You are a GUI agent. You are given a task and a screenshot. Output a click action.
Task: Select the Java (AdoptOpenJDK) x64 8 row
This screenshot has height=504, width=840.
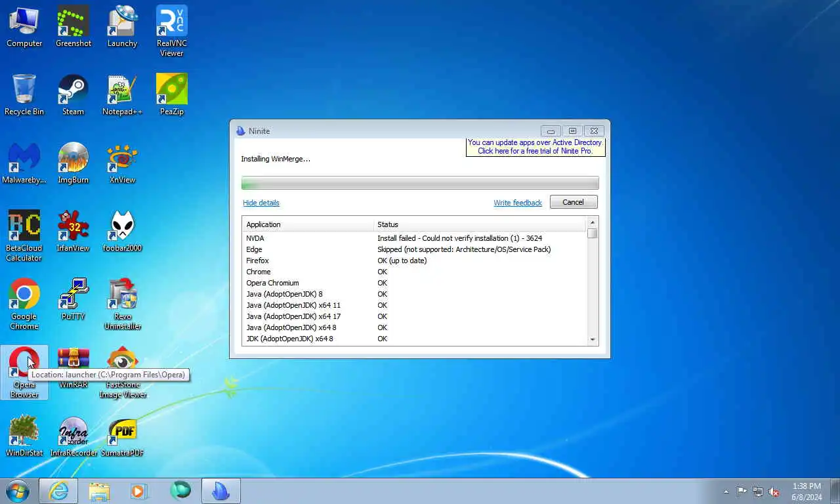pos(415,327)
